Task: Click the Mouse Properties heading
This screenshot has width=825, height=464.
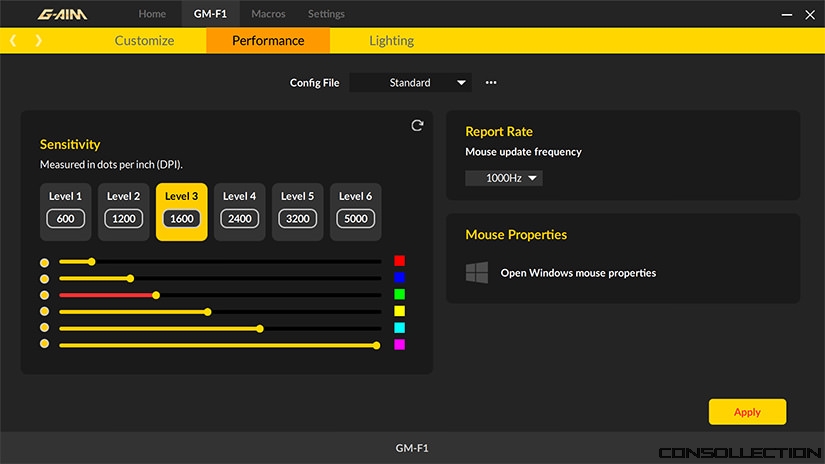Action: 516,235
